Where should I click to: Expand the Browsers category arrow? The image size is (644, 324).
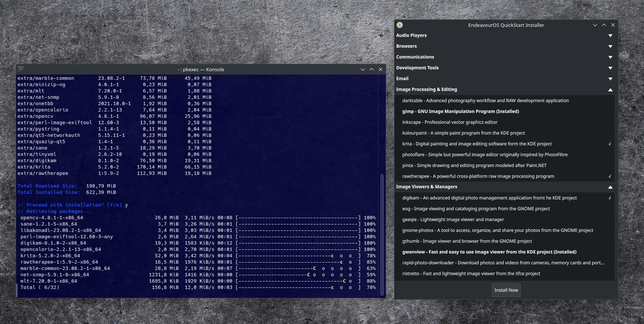pos(610,46)
